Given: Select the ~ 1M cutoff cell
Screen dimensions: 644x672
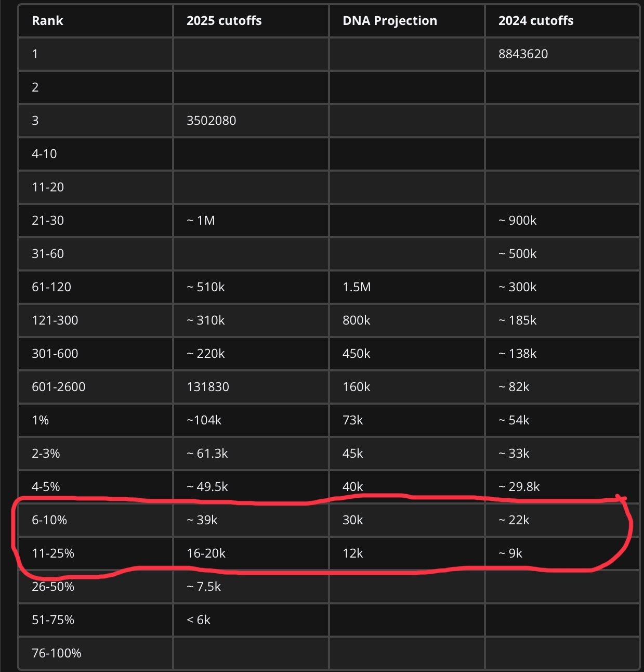Looking at the screenshot, I should coord(251,221).
